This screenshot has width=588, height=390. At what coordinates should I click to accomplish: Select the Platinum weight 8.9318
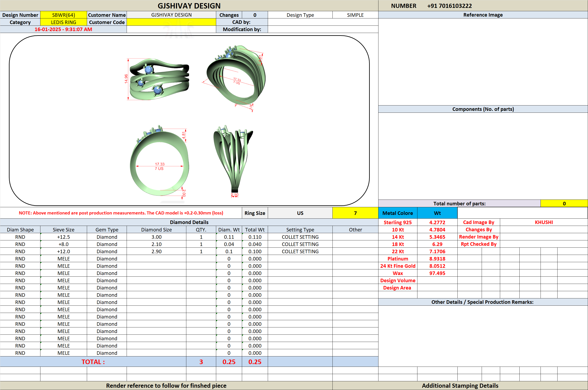(437, 259)
